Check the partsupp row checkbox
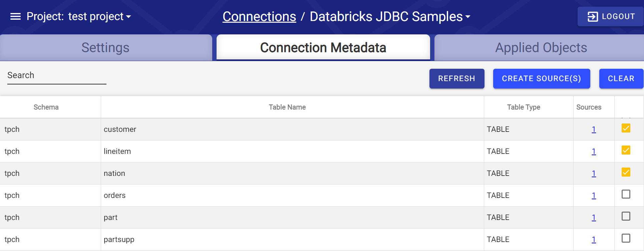This screenshot has height=251, width=644. [626, 238]
